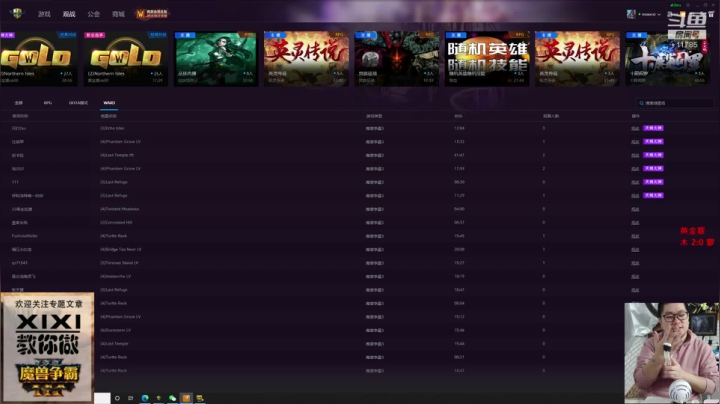Click the 12:04 duration cell

point(459,128)
